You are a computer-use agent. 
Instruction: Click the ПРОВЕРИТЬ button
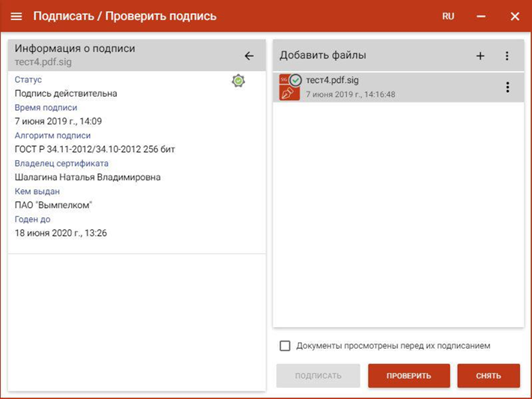(x=409, y=376)
